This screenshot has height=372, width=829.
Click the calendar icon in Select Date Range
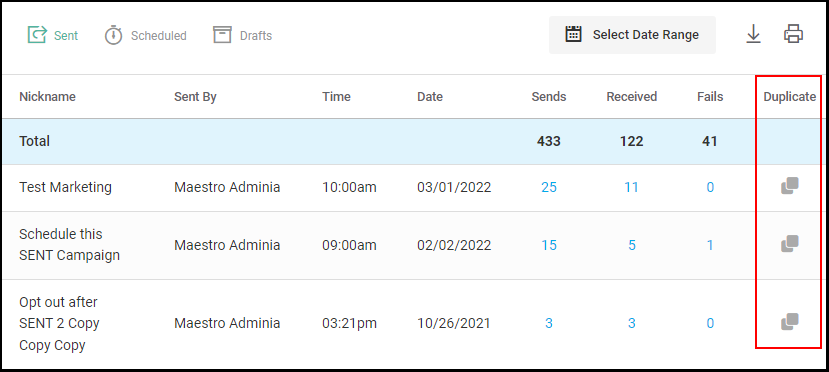(x=574, y=34)
